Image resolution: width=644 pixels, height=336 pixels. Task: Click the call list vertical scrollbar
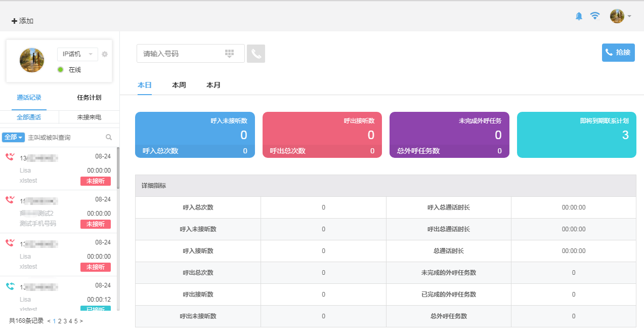118,168
